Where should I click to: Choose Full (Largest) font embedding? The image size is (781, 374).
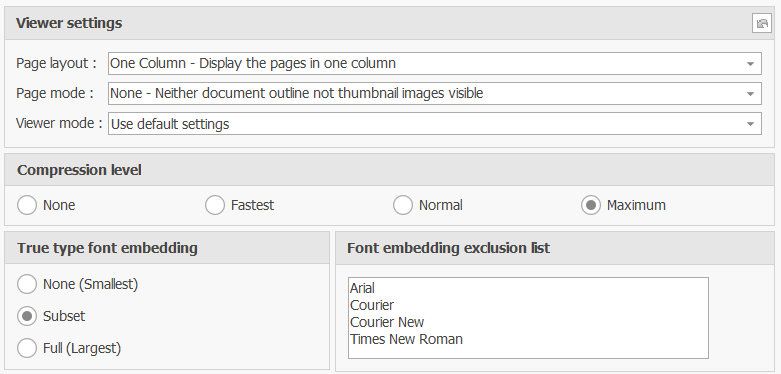(x=27, y=348)
